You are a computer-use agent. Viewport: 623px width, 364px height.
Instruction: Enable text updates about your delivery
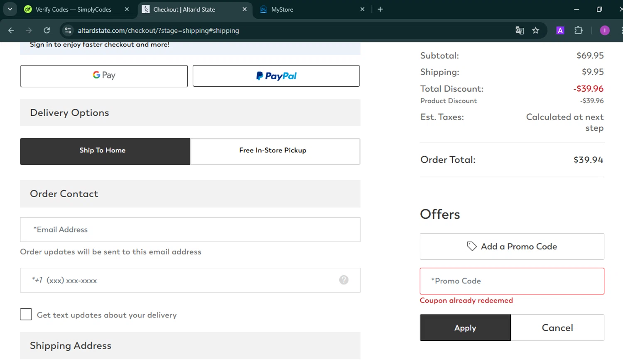point(26,315)
